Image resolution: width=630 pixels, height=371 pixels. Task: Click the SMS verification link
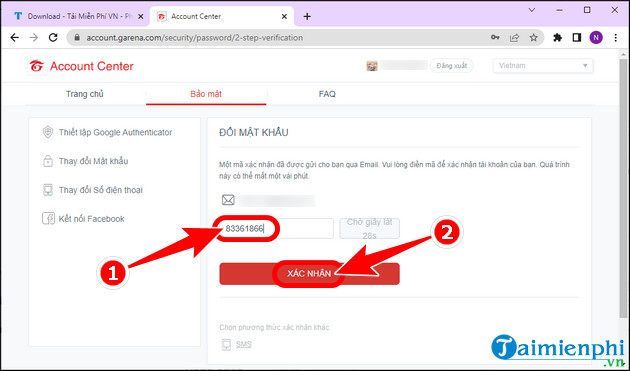pos(243,344)
